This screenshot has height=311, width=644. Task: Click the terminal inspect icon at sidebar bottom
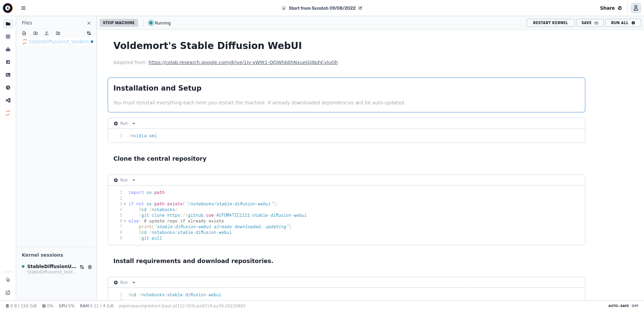pyautogui.click(x=8, y=293)
